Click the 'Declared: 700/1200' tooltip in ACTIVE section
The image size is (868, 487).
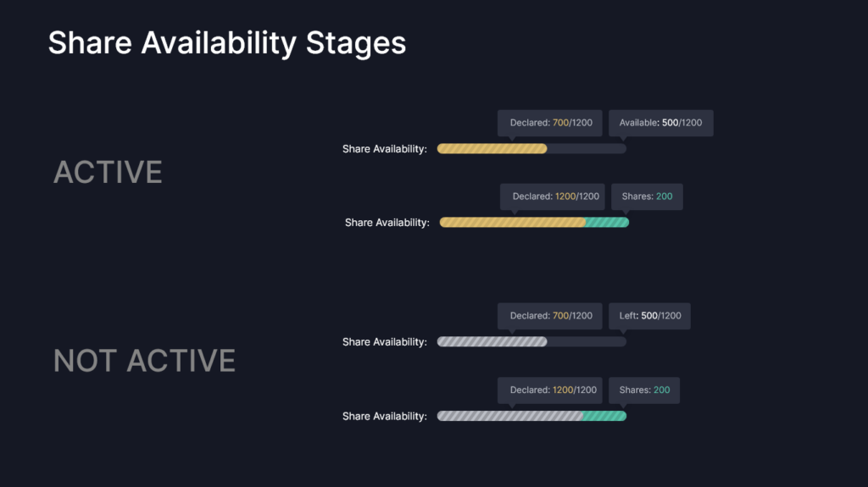point(549,123)
